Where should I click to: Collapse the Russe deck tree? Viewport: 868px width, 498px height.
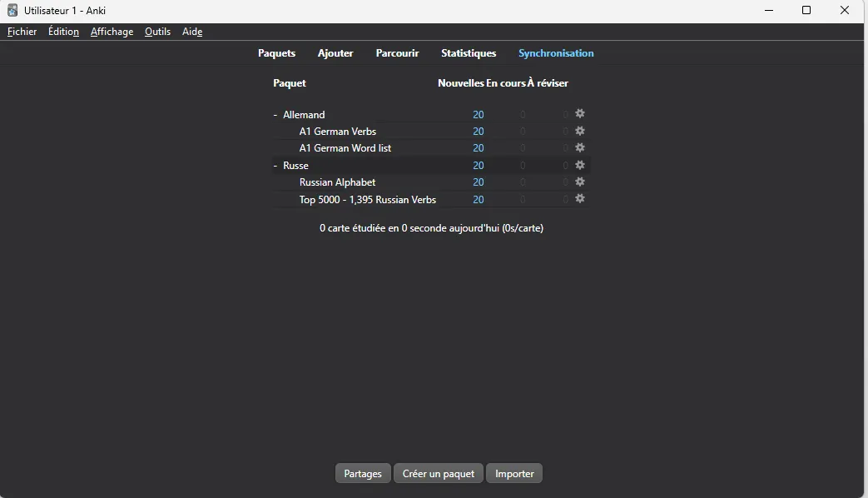click(x=275, y=166)
